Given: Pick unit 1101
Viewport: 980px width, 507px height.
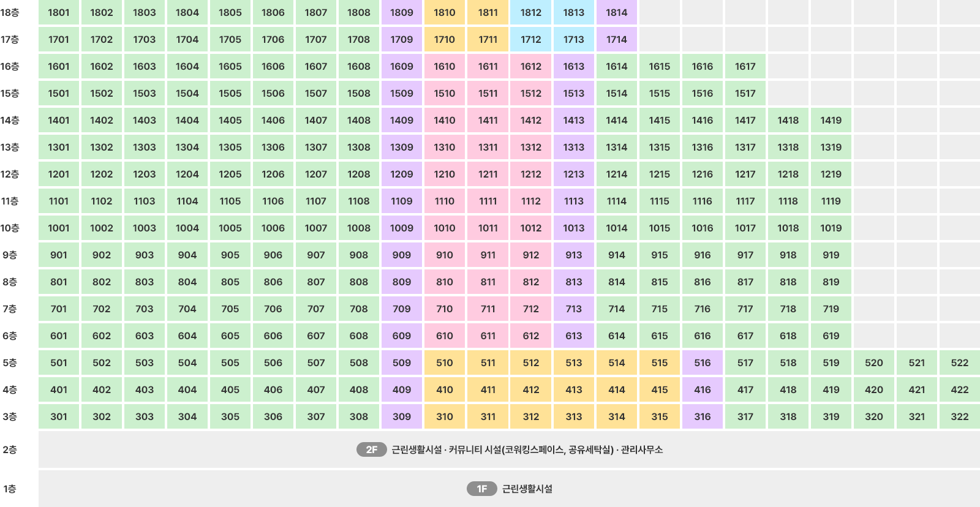Looking at the screenshot, I should click(59, 201).
